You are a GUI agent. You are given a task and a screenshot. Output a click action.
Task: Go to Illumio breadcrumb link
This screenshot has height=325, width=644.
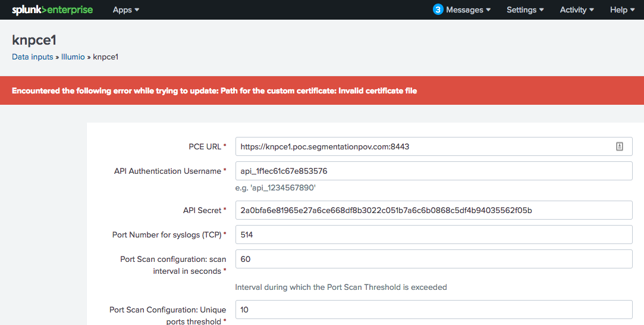[73, 57]
